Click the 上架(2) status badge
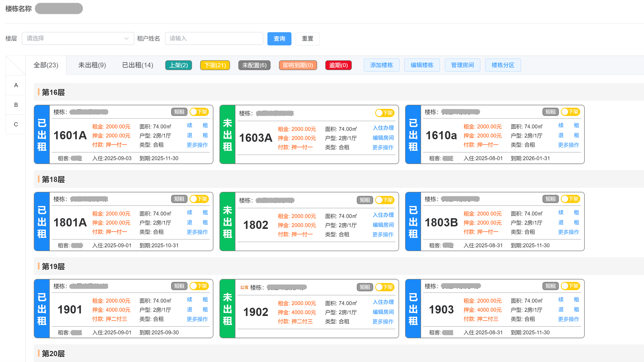Viewport: 644px width, 362px height. [178, 65]
